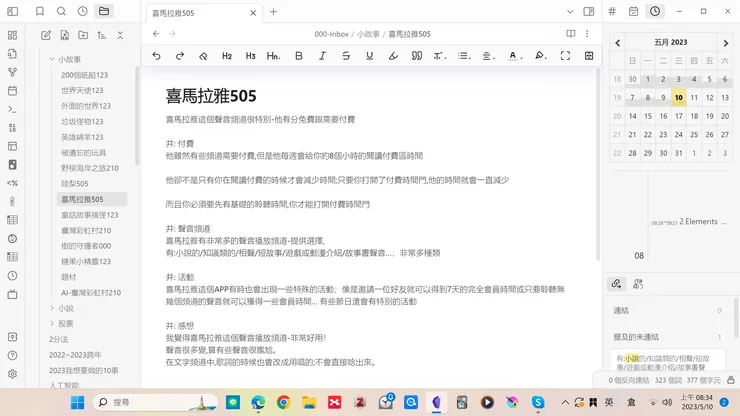The image size is (740, 416).
Task: Open the toolbar settings icon
Action: [x=589, y=56]
